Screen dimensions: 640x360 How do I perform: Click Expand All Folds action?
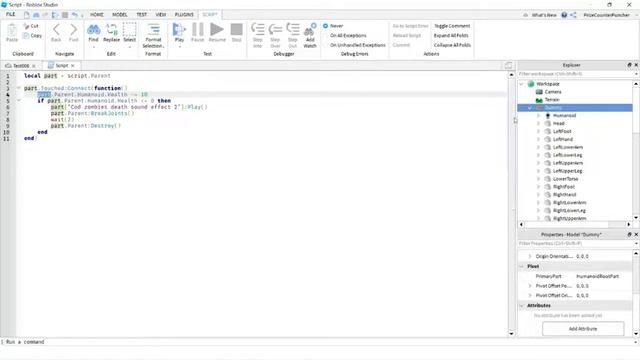[451, 36]
